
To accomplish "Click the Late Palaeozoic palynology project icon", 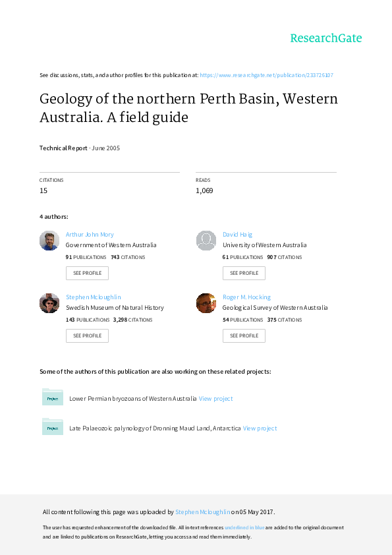I will (x=53, y=427).
